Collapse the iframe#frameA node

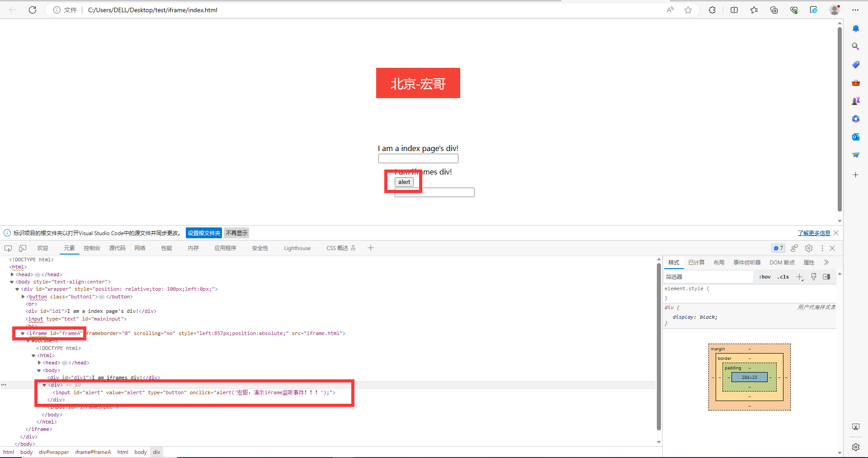(x=22, y=333)
